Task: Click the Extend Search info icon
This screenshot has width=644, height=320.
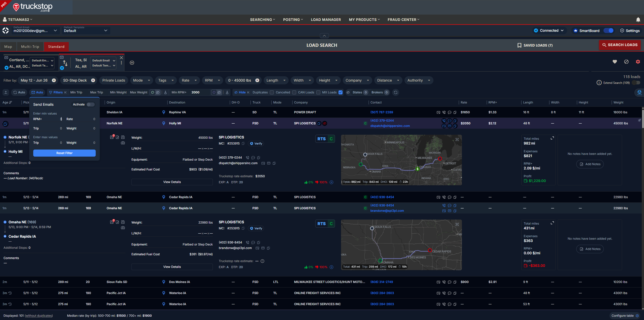Action: pyautogui.click(x=599, y=83)
